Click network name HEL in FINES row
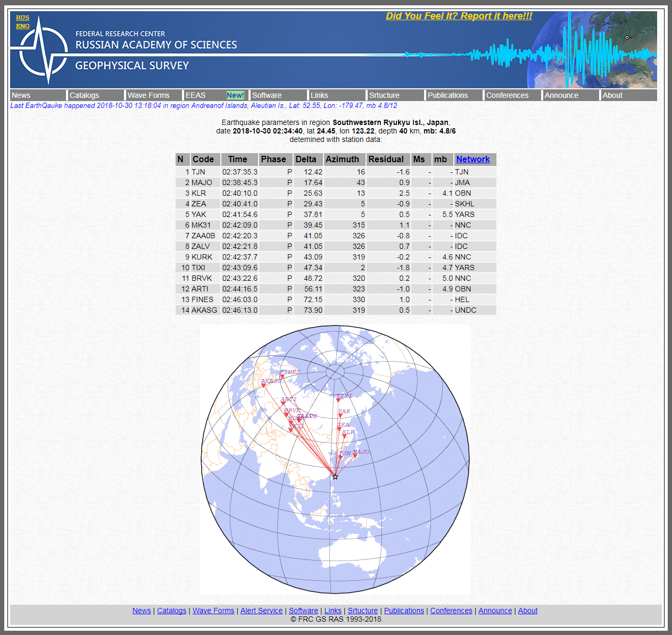This screenshot has width=672, height=635. point(462,299)
